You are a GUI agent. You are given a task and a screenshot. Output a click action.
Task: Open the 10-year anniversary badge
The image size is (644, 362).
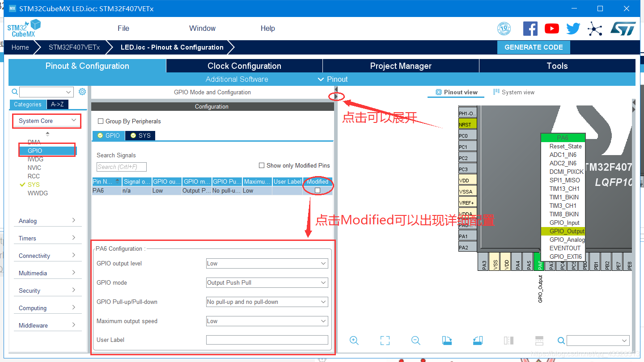[x=504, y=29]
